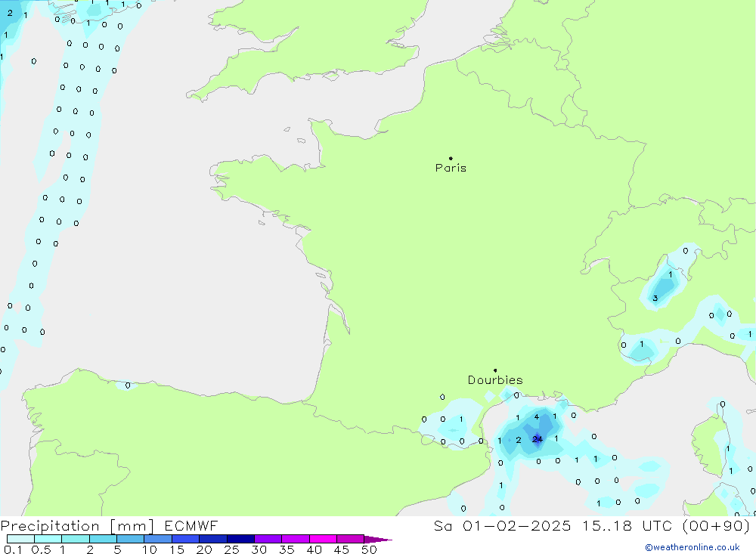The width and height of the screenshot is (756, 554).
Task: Open the weatheronline.co.uk copyright link
Action: [x=692, y=547]
